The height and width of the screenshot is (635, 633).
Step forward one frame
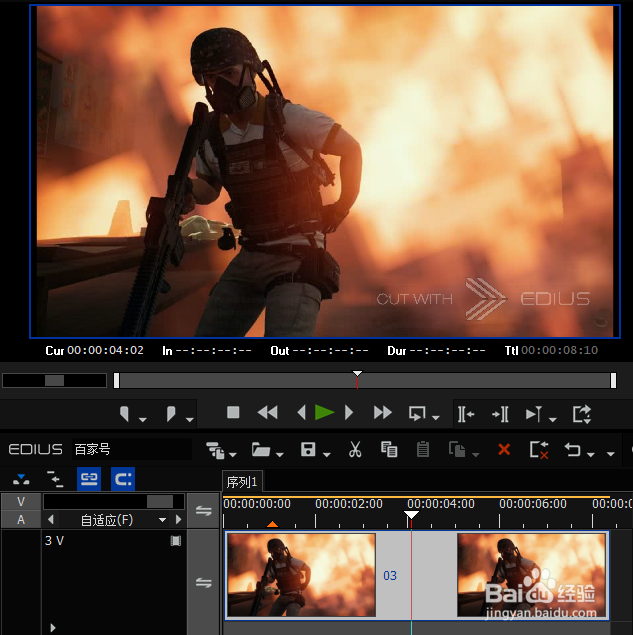(x=349, y=413)
